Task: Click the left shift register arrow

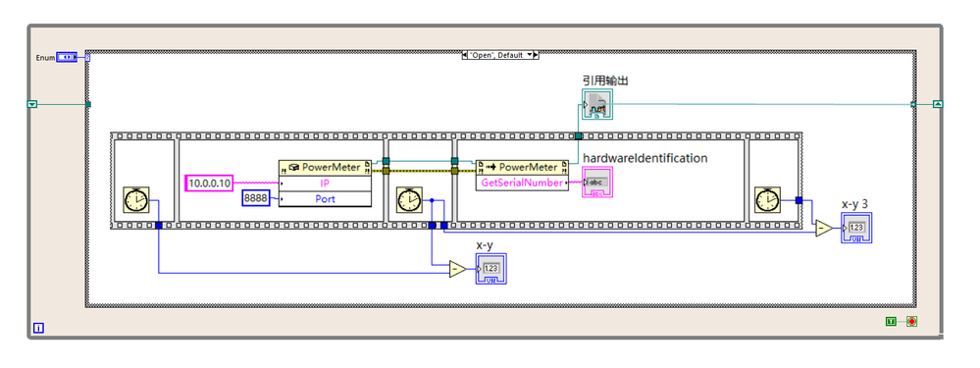Action: click(x=31, y=104)
